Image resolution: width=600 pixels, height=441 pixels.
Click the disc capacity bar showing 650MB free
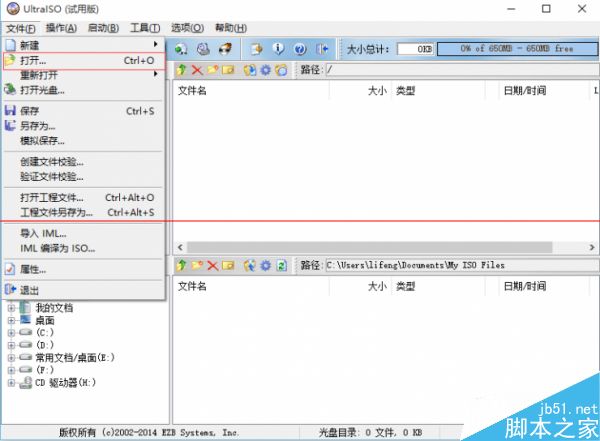(x=516, y=48)
